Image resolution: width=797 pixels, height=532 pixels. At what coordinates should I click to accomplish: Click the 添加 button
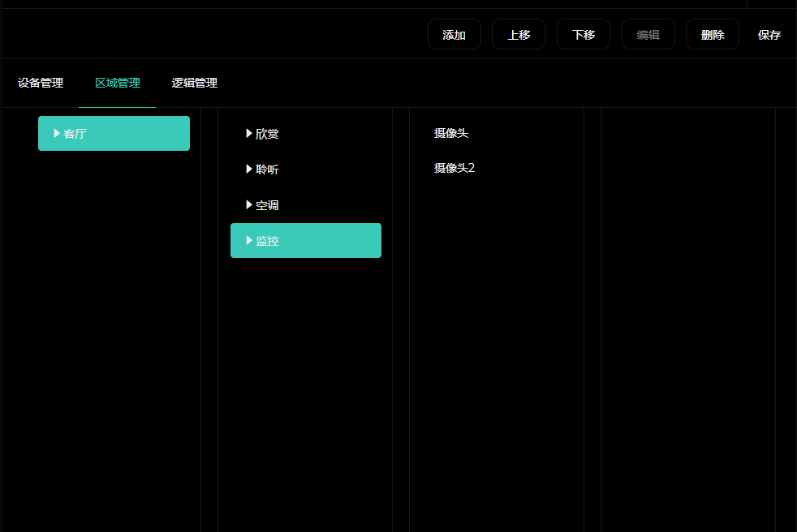point(454,35)
